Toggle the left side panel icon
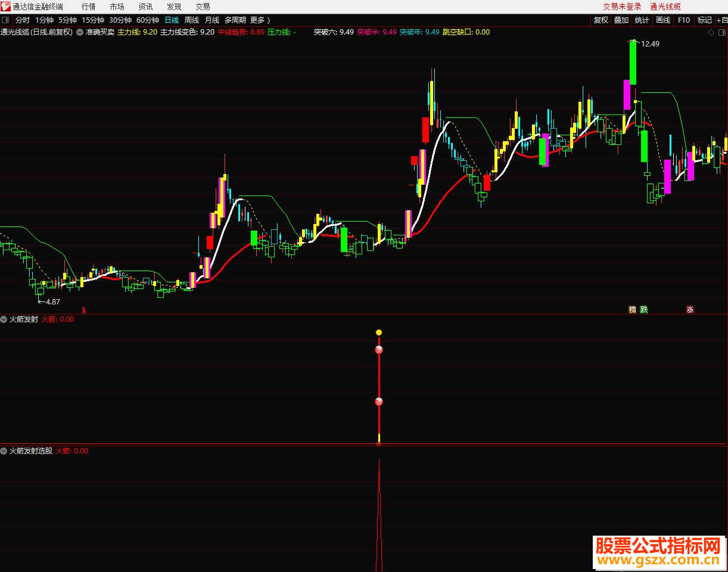Viewport: 728px width, 572px height. (5, 20)
